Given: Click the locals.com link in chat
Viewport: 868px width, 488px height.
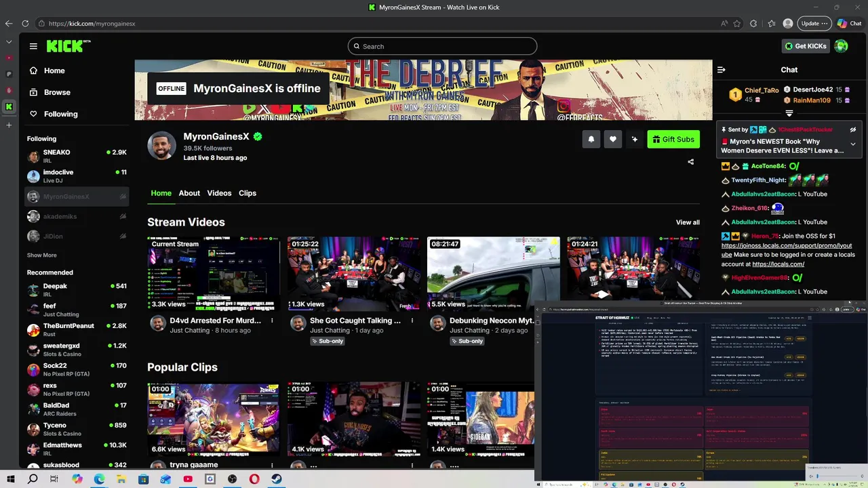Looking at the screenshot, I should pos(778,264).
